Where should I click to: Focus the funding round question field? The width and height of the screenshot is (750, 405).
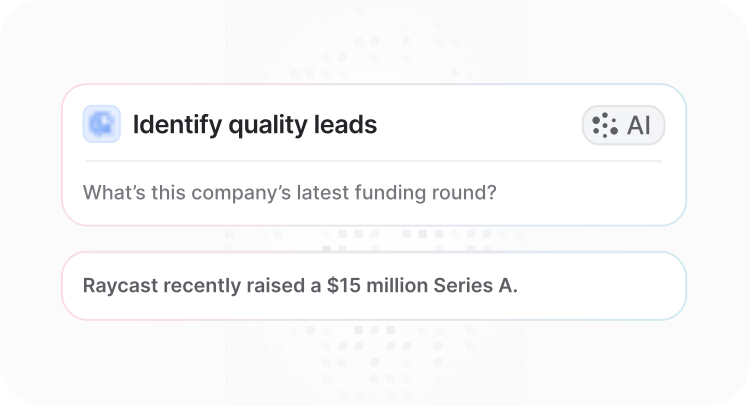(290, 192)
